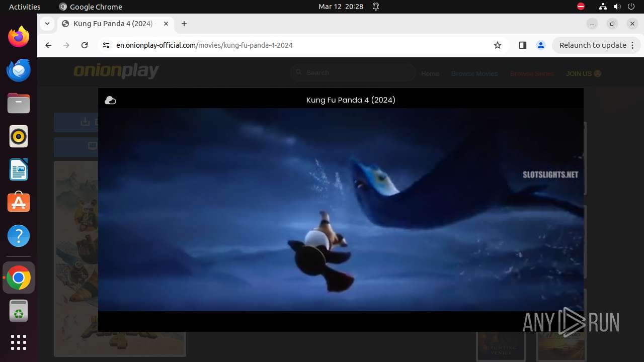This screenshot has width=644, height=362.
Task: Open the Activities overview
Action: [25, 7]
